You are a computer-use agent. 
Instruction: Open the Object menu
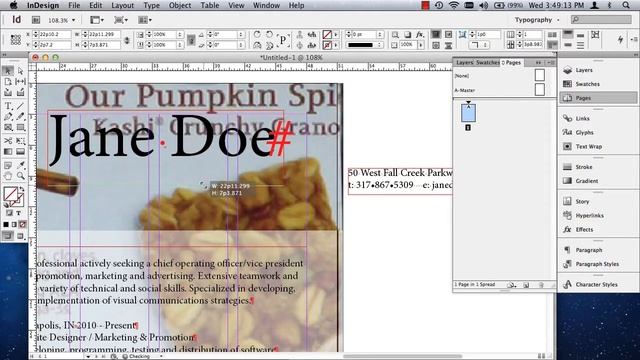tap(180, 5)
